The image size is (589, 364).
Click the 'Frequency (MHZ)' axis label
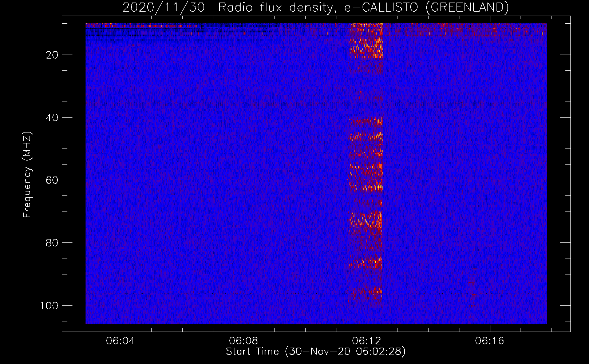tap(27, 175)
